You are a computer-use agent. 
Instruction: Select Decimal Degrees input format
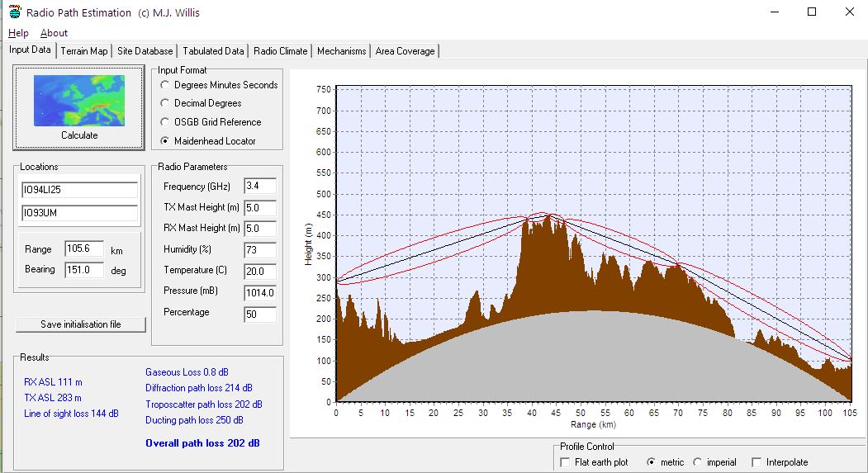tap(166, 103)
